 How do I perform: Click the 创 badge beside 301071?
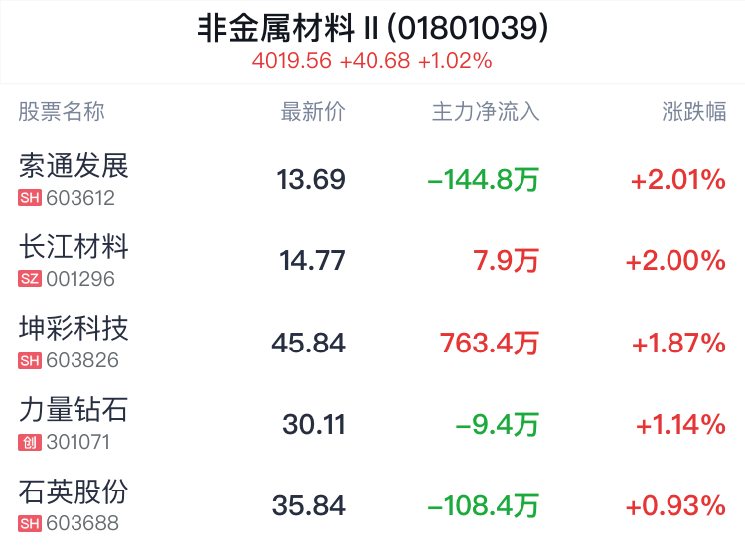click(x=30, y=442)
